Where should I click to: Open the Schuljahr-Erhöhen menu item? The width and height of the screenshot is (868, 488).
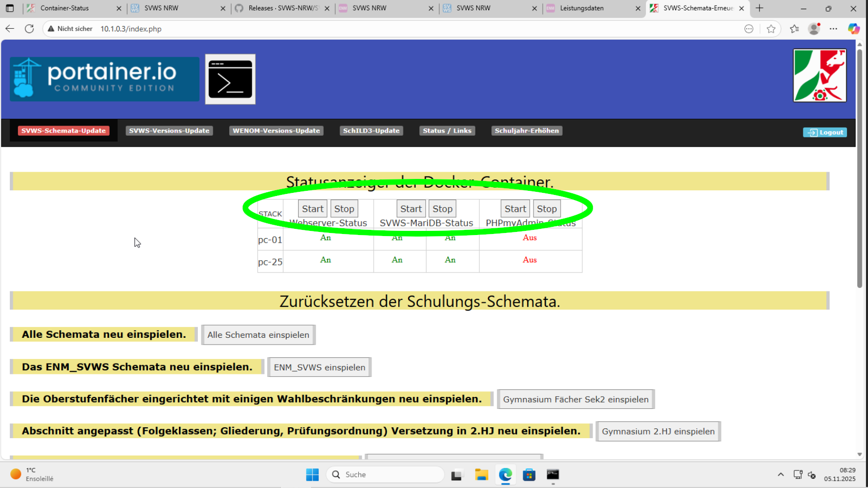click(527, 131)
